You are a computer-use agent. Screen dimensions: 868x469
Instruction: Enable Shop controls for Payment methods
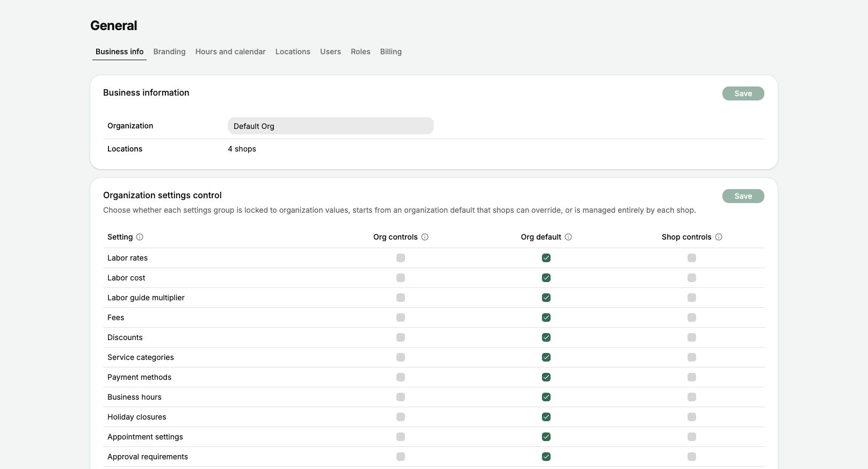click(x=692, y=377)
